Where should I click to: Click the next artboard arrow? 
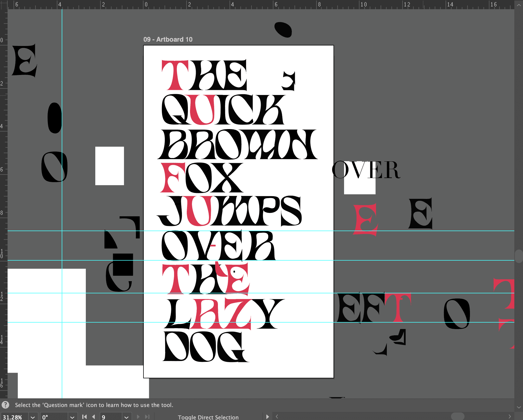pyautogui.click(x=138, y=417)
